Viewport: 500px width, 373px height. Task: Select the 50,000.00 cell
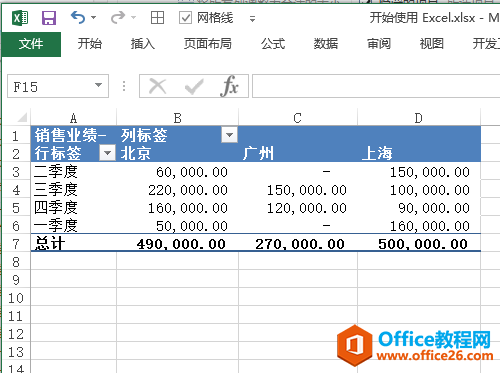[x=178, y=225]
